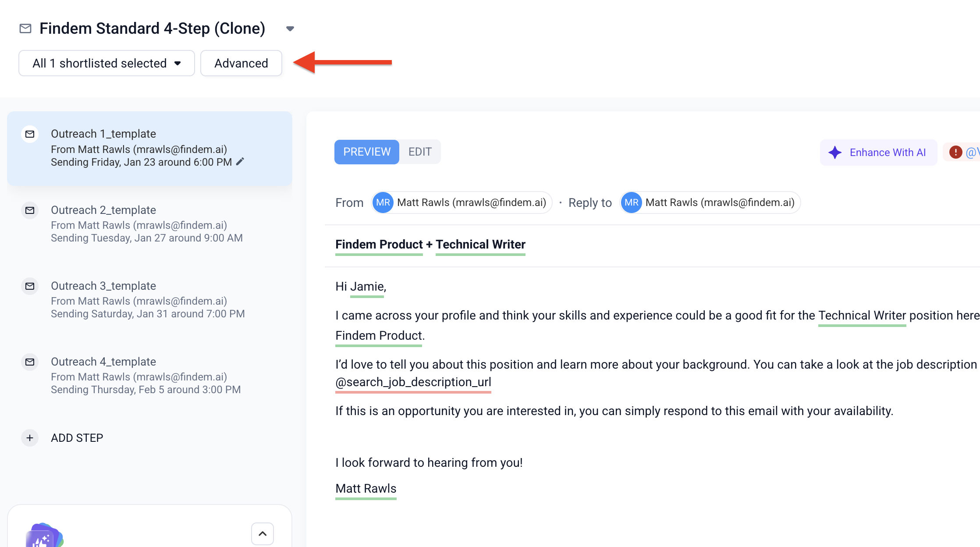
Task: Click the AI assistant sparkle logo icon
Action: pyautogui.click(x=44, y=536)
